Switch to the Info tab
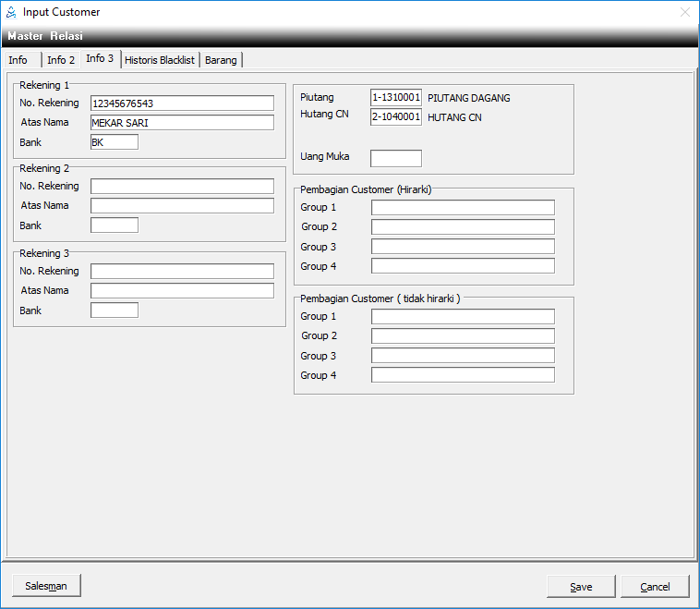Screen dimensions: 700x609 pyautogui.click(x=18, y=60)
